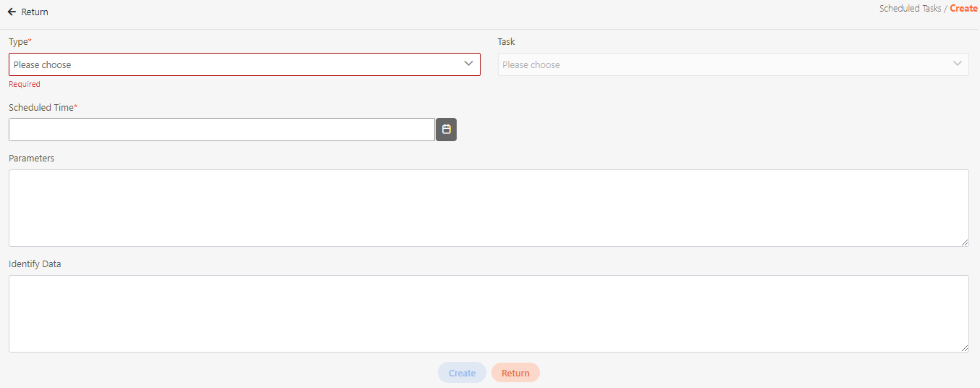Click the Return text at top left
Viewport: 980px width, 388px height.
point(35,12)
